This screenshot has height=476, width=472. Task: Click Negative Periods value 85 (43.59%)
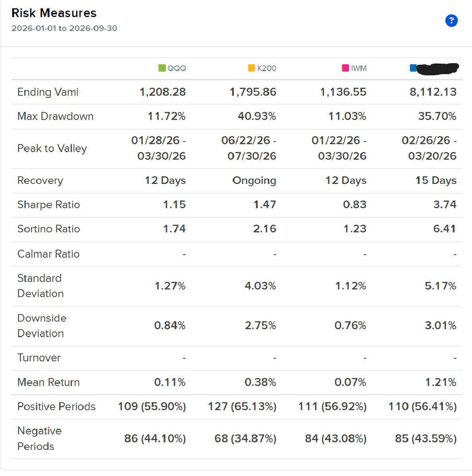click(x=426, y=439)
